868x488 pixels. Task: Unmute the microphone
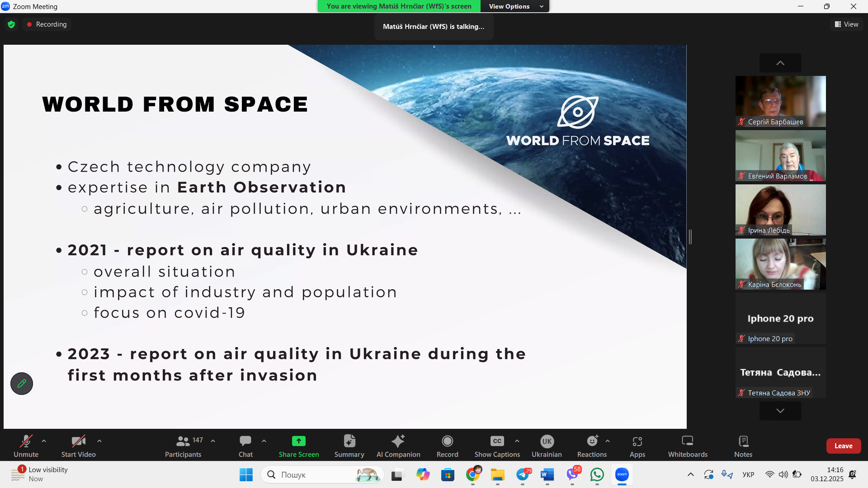[x=26, y=446]
